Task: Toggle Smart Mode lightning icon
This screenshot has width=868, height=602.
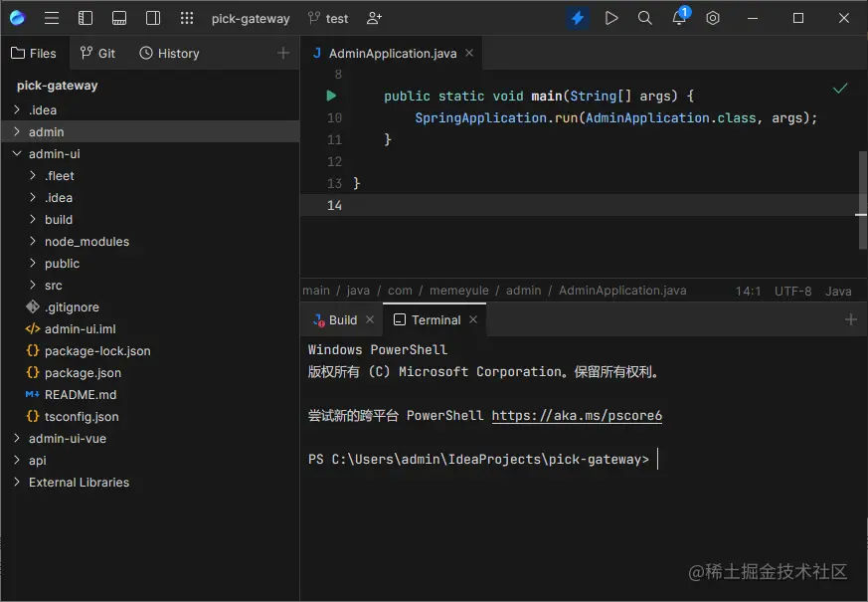Action: 578,18
